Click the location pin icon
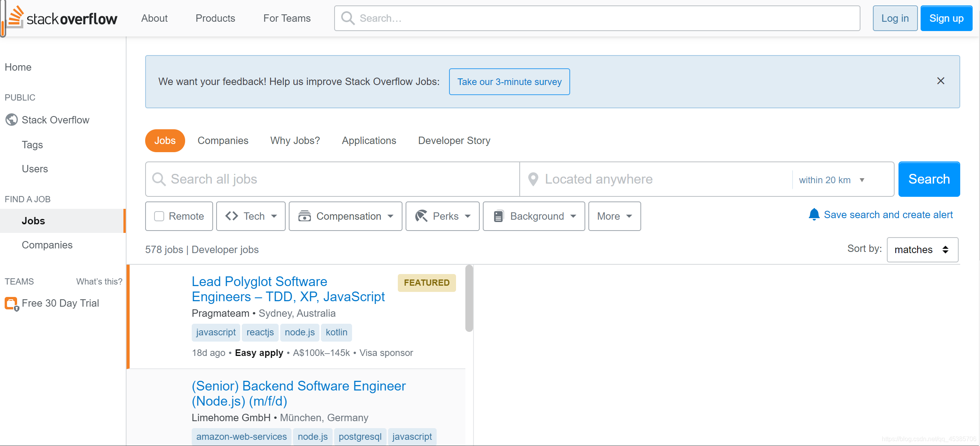Screen dimensions: 980x446 coord(533,179)
